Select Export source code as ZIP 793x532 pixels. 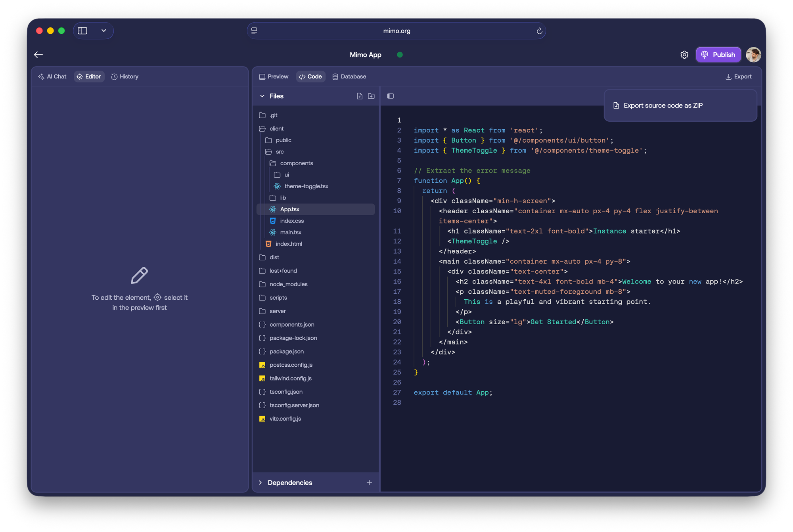pos(663,105)
